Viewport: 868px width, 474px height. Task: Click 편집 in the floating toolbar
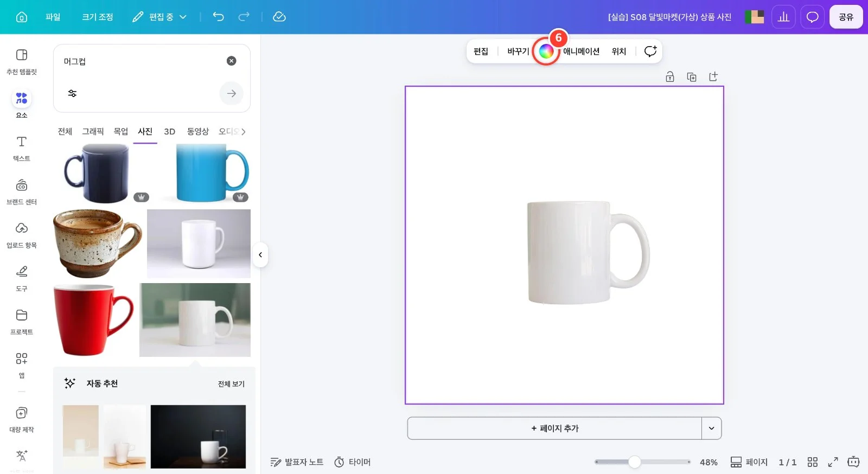481,51
